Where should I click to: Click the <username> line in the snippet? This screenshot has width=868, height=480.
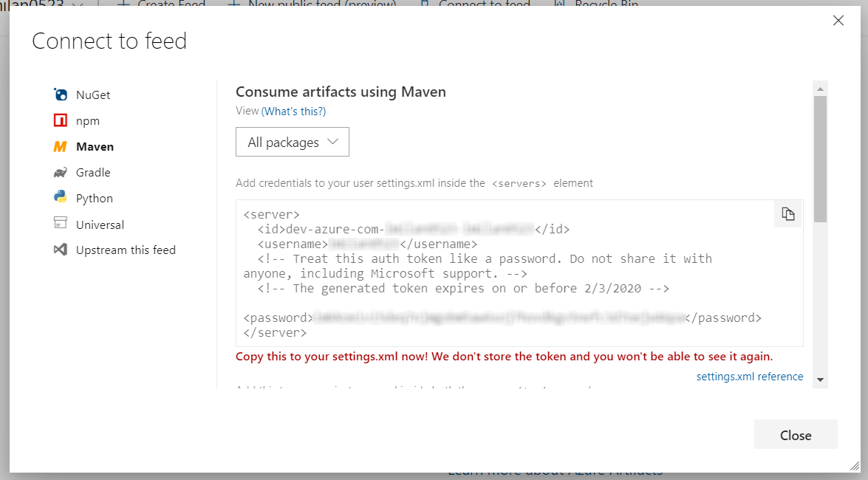pos(367,244)
